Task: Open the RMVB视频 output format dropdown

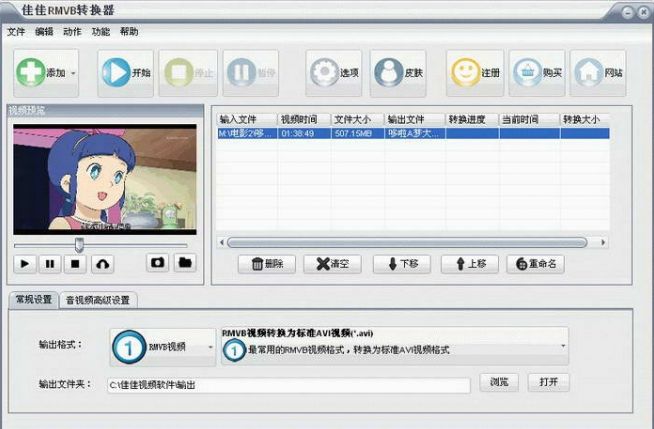Action: pyautogui.click(x=163, y=347)
